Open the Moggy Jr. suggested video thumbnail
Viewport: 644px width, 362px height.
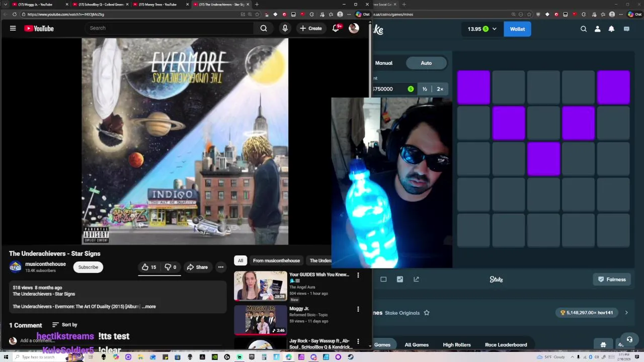tap(260, 319)
